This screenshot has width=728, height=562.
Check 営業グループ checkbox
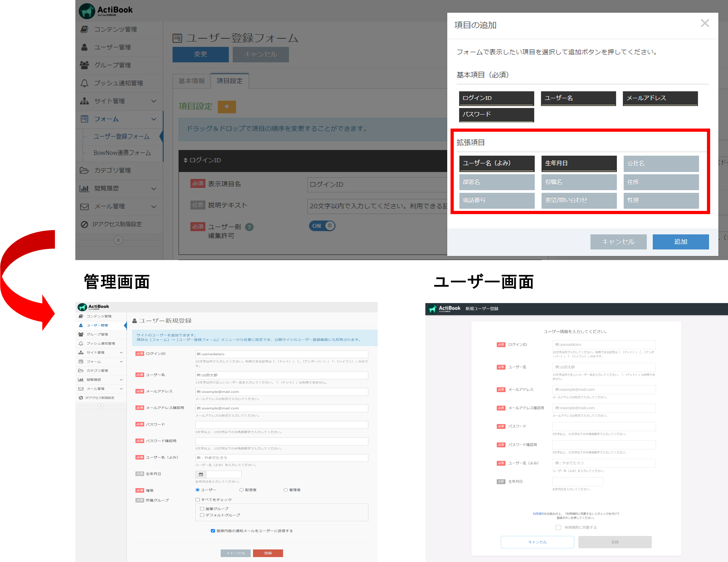[x=202, y=508]
